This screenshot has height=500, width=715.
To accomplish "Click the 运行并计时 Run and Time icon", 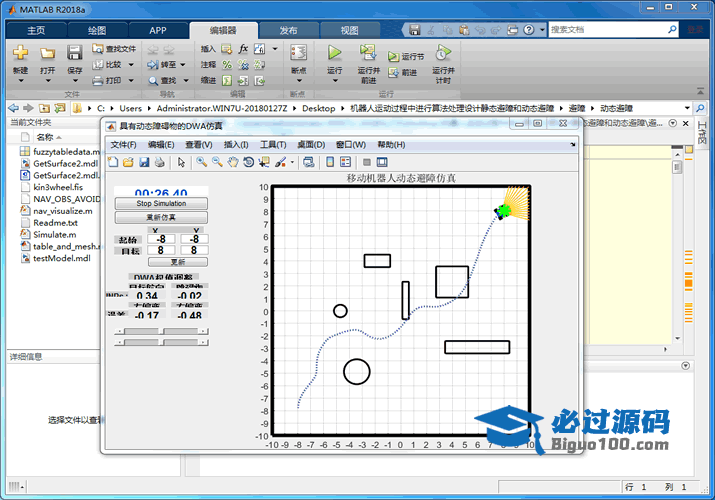I will (443, 53).
